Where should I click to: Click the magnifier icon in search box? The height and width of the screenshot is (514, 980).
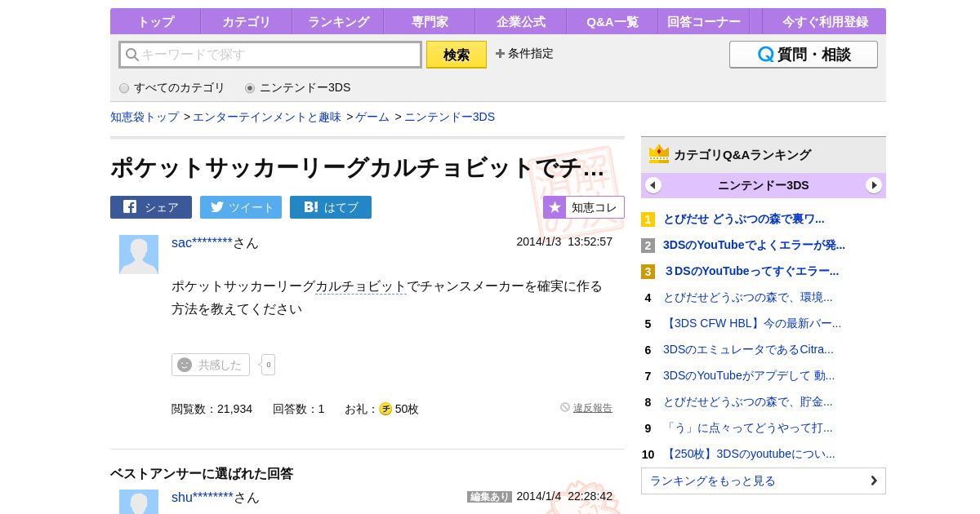click(131, 55)
